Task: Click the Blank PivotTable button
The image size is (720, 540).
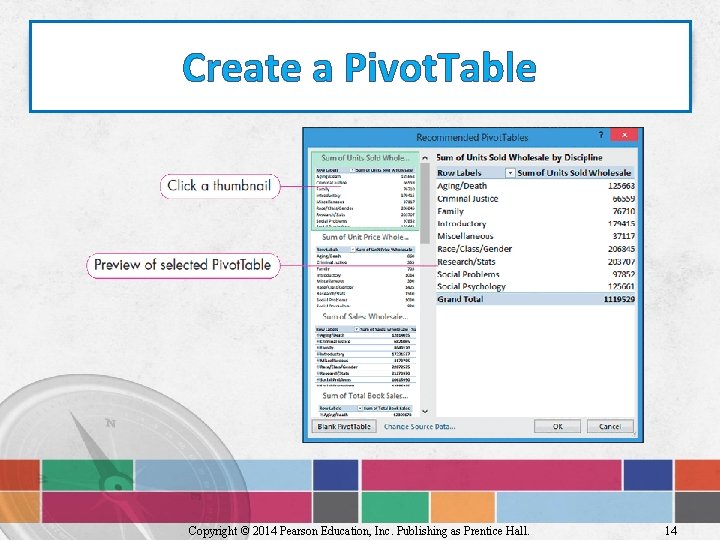Action: [344, 426]
